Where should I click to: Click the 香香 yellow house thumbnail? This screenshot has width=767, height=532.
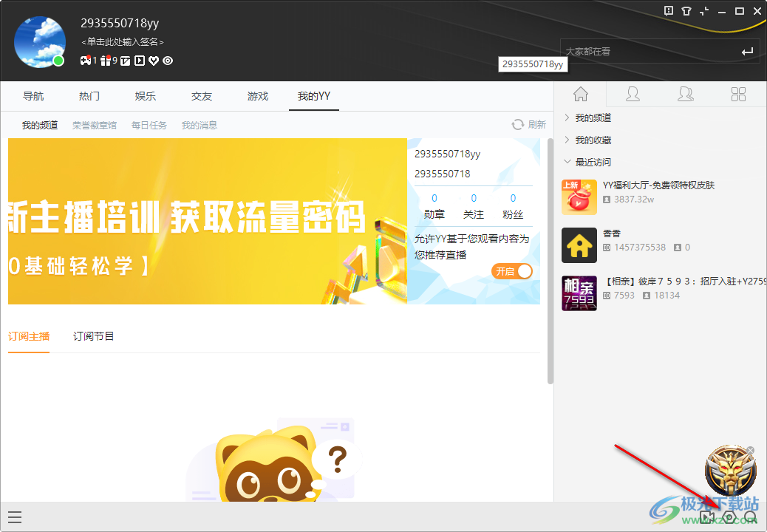[x=579, y=245]
